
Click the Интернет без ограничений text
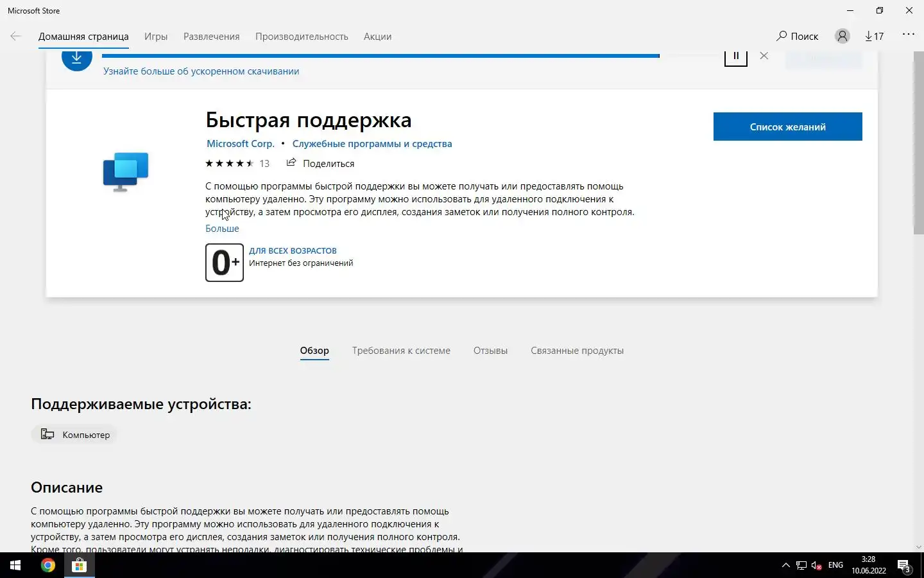pyautogui.click(x=301, y=263)
